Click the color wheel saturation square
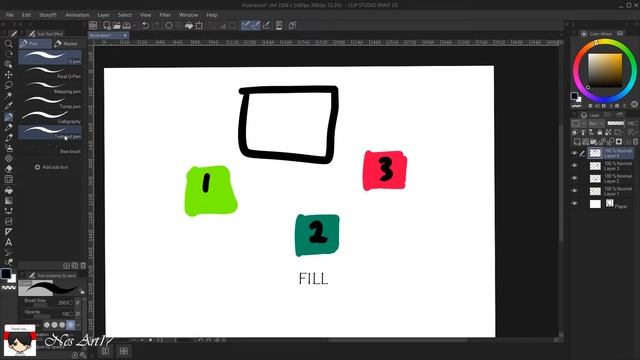This screenshot has height=360, width=640. coord(605,70)
